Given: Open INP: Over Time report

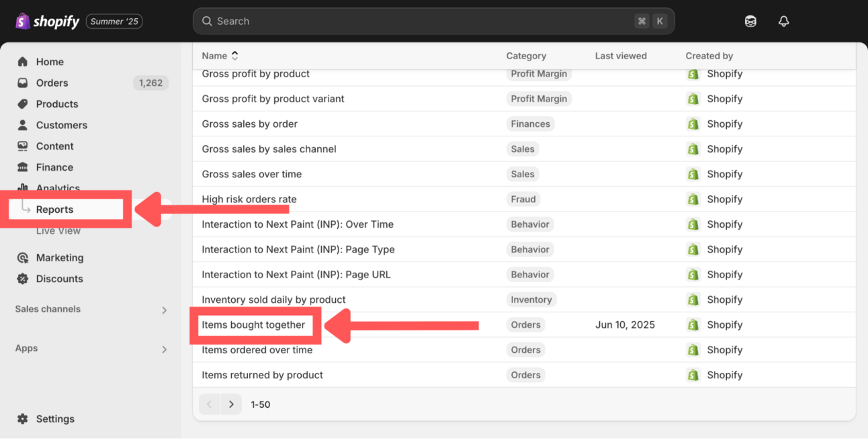Looking at the screenshot, I should [x=298, y=224].
